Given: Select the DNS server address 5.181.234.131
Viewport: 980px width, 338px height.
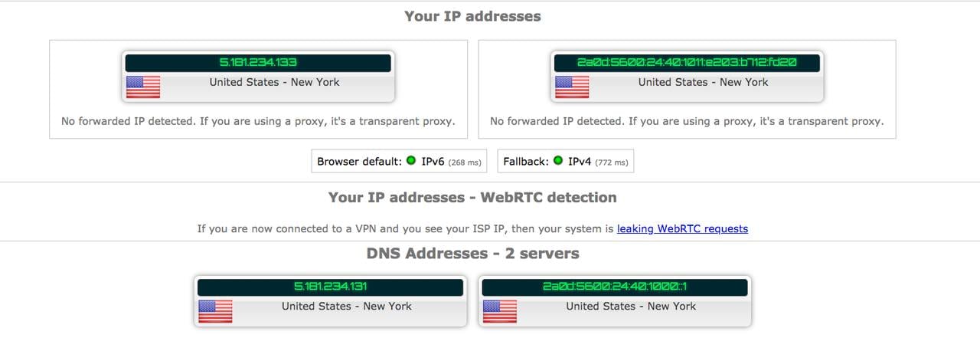Looking at the screenshot, I should [x=331, y=287].
